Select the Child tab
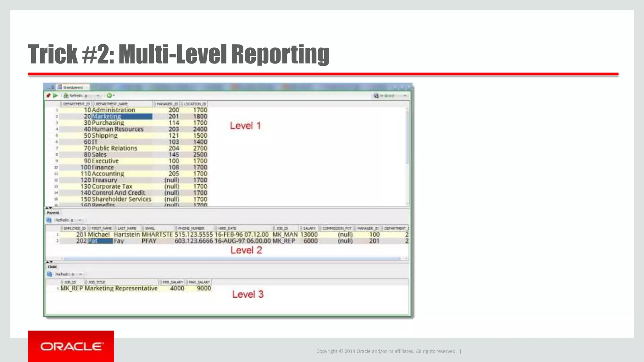 [x=52, y=267]
